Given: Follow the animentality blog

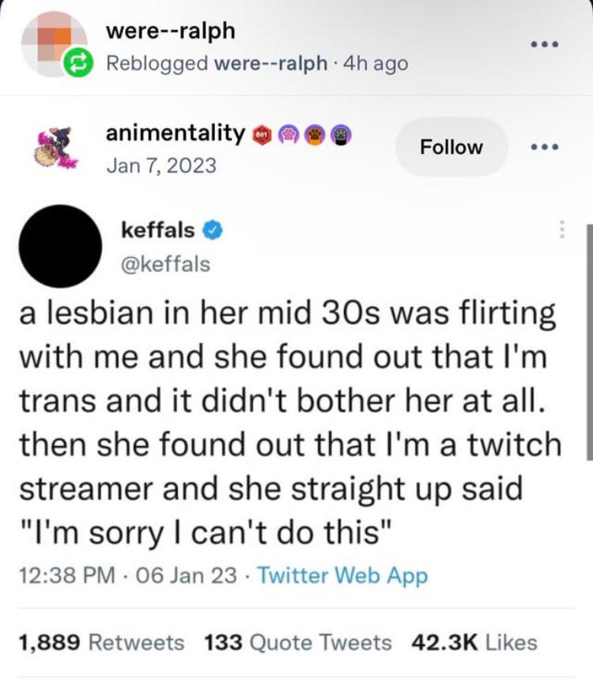Looking at the screenshot, I should click(451, 147).
